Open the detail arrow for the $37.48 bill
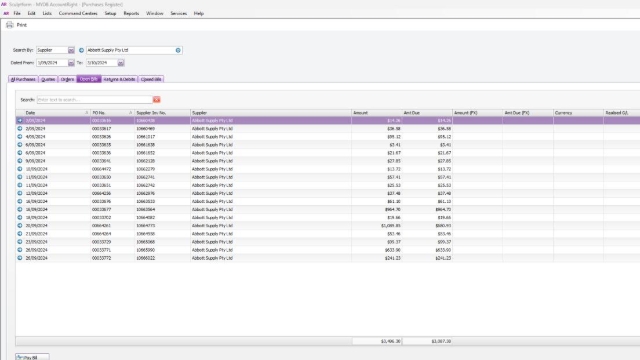 20,193
